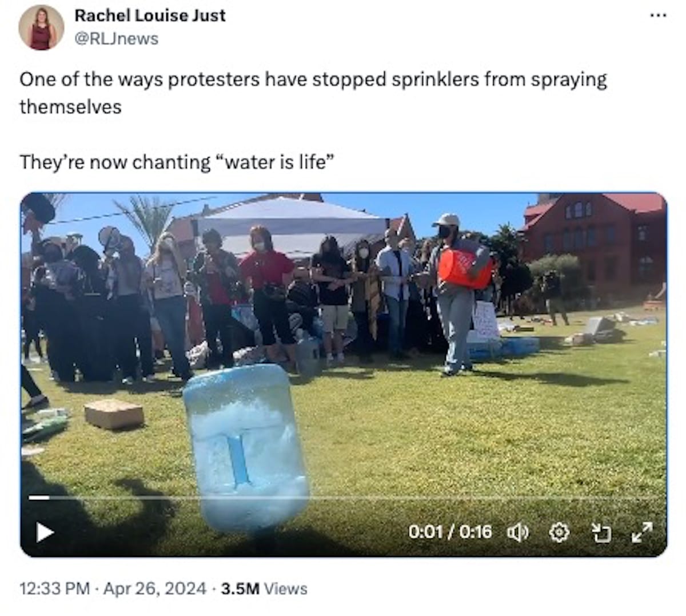Click the Rachel Louise Just display name

tap(150, 15)
